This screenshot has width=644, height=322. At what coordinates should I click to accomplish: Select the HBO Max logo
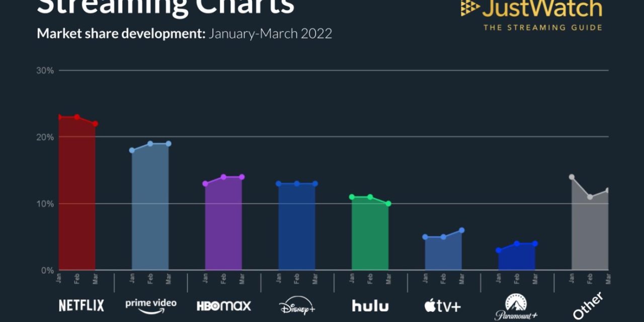223,305
